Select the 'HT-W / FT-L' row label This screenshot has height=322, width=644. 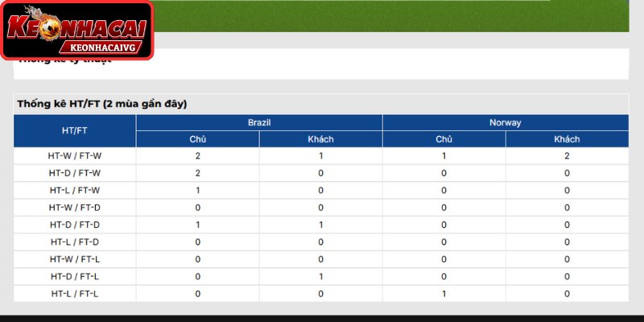tap(75, 259)
